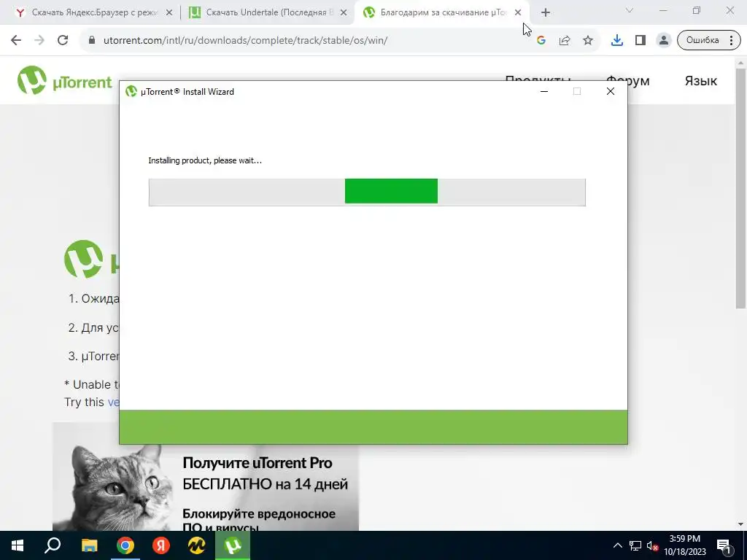Click Chrome icon in taskbar
747x560 pixels.
click(125, 545)
